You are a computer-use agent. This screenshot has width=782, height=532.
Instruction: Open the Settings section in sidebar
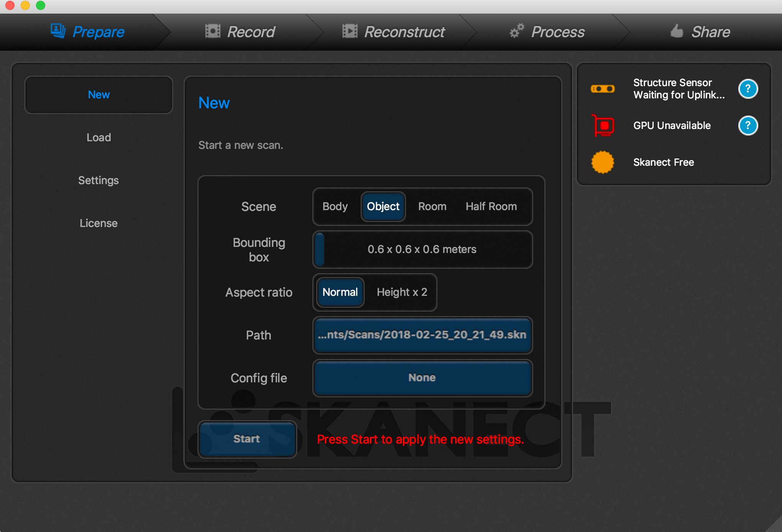point(99,180)
